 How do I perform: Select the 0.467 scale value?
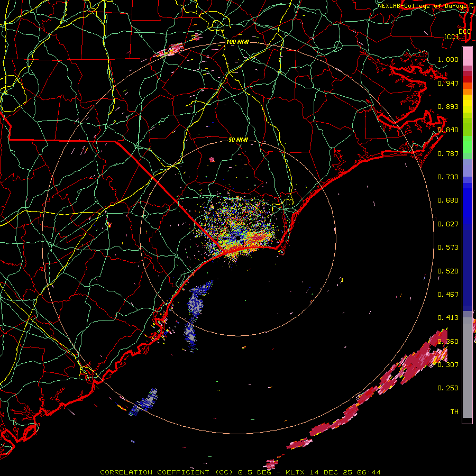pyautogui.click(x=448, y=295)
